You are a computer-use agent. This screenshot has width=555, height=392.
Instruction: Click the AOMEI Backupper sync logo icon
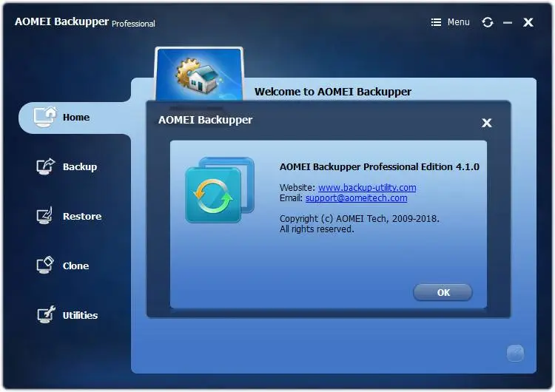coord(220,190)
